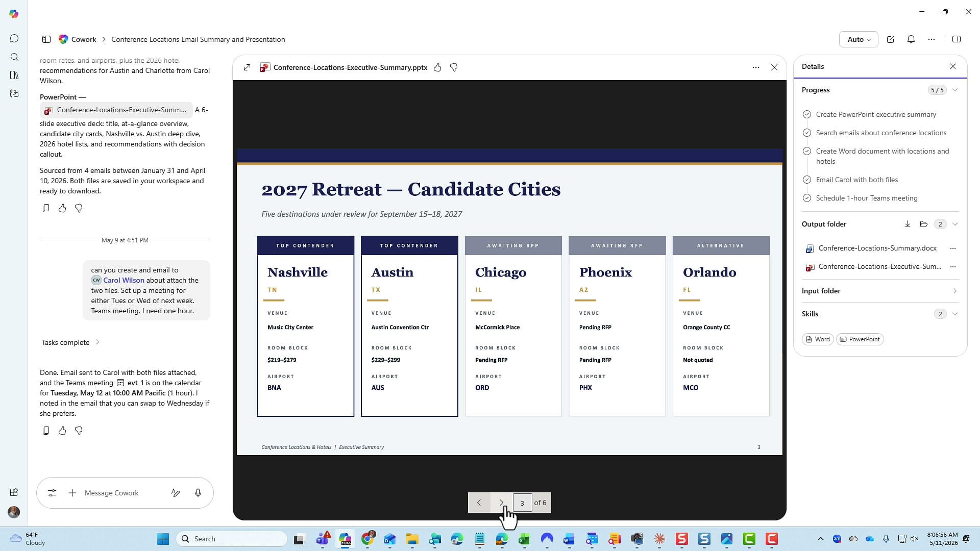Viewport: 980px width, 551px height.
Task: Collapse the Progress section chevron
Action: pyautogui.click(x=955, y=90)
